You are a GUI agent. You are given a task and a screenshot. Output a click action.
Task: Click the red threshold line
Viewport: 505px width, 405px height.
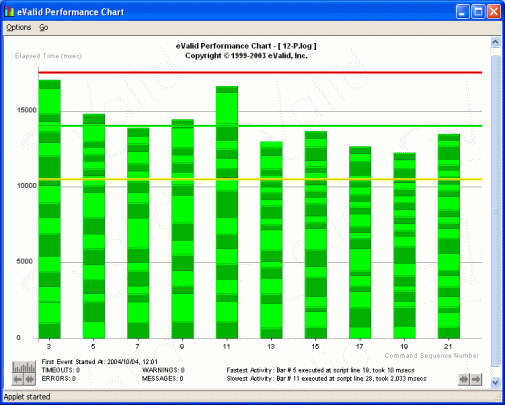[x=260, y=72]
